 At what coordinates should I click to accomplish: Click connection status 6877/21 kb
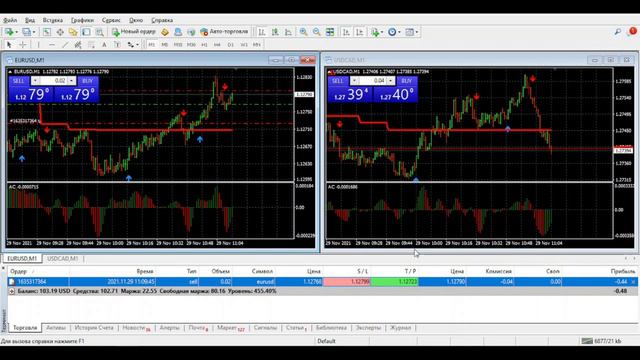602,341
